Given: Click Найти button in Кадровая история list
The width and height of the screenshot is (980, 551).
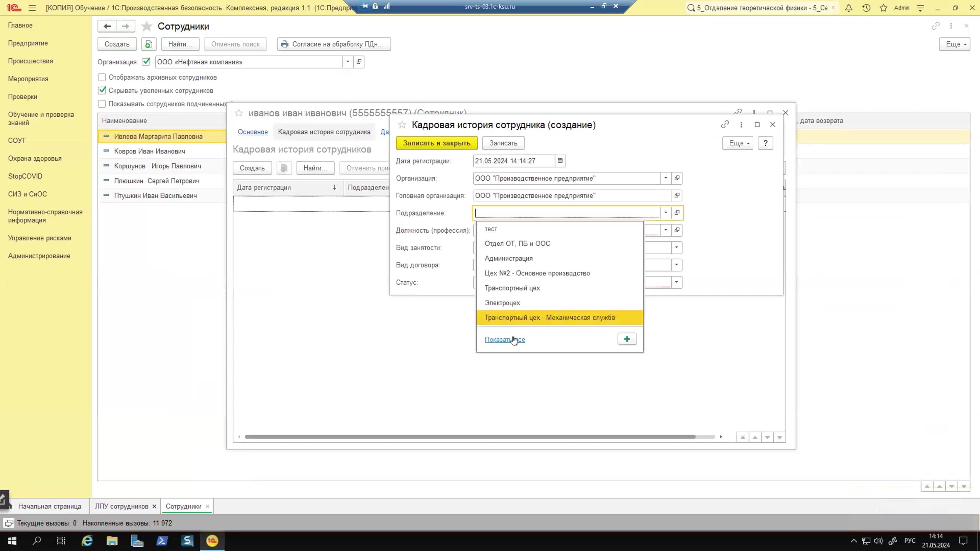Looking at the screenshot, I should pos(315,168).
